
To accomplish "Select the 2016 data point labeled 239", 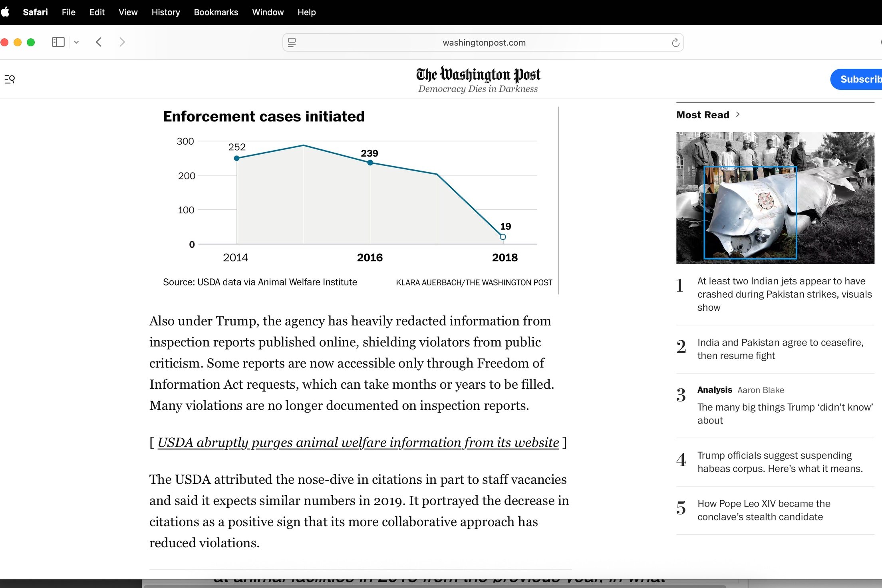I will click(x=370, y=163).
